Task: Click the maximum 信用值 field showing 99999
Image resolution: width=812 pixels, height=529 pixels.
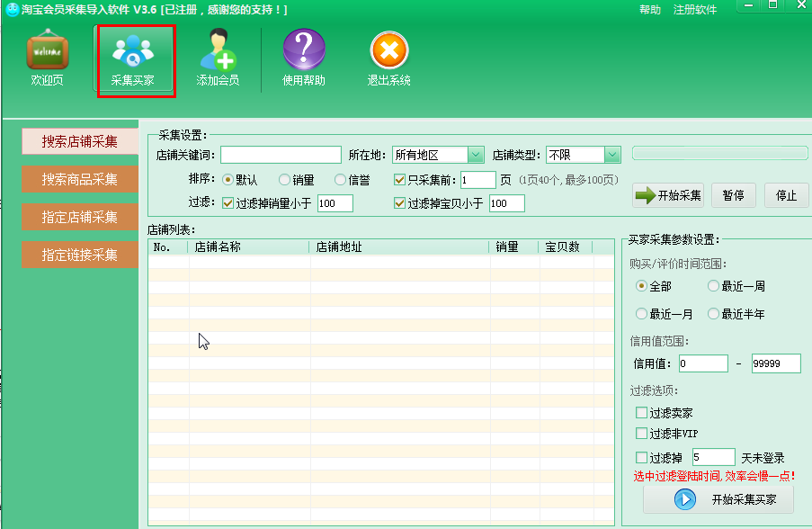Action: [x=776, y=363]
